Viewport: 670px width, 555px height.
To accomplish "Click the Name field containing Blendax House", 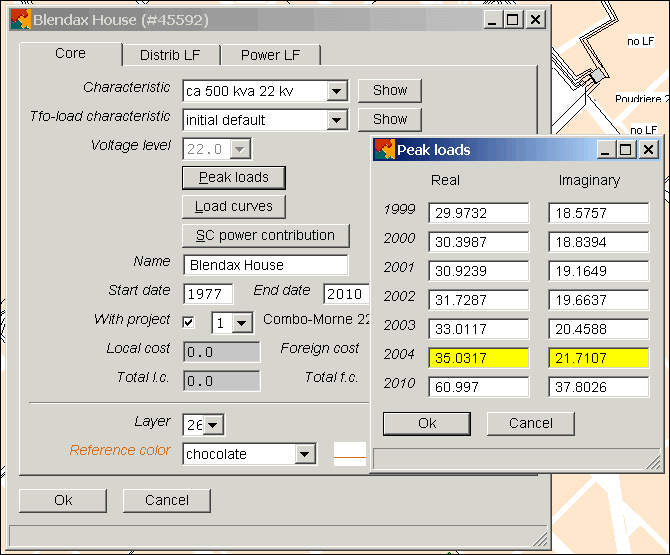I will click(x=266, y=265).
